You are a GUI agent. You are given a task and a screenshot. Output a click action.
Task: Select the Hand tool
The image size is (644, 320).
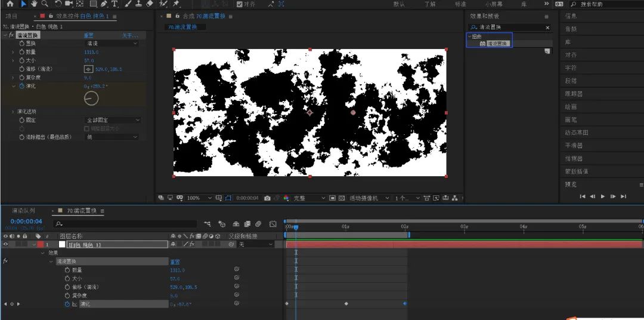coord(34,4)
